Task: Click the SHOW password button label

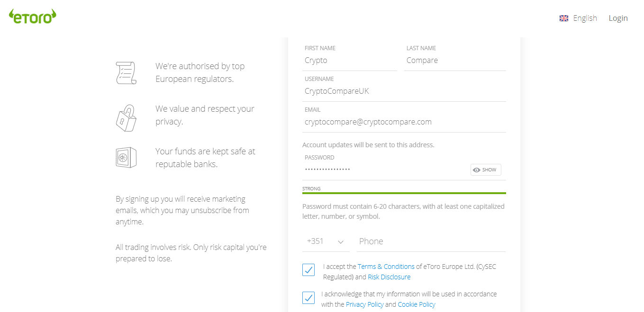Action: pyautogui.click(x=490, y=170)
